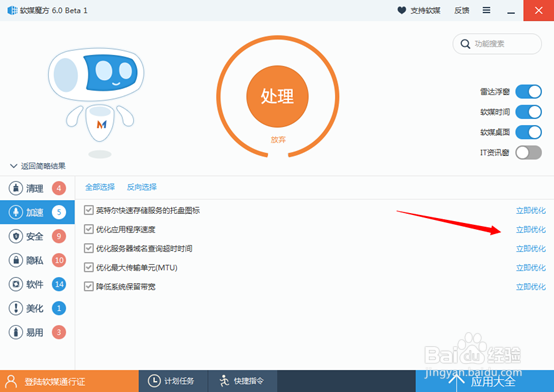Image resolution: width=554 pixels, height=392 pixels.
Task: Uncheck 优化服务器域名查询超时时间 checkbox
Action: 89,248
